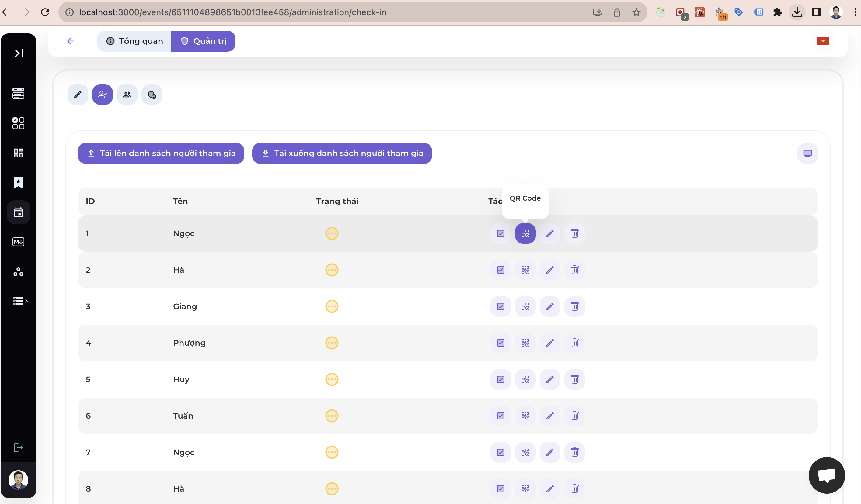861x504 pixels.
Task: Show QR code for row 7 Ngọc
Action: (x=525, y=452)
